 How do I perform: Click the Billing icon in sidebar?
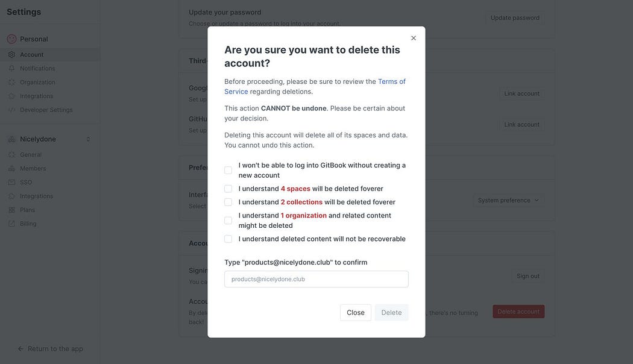coord(11,224)
